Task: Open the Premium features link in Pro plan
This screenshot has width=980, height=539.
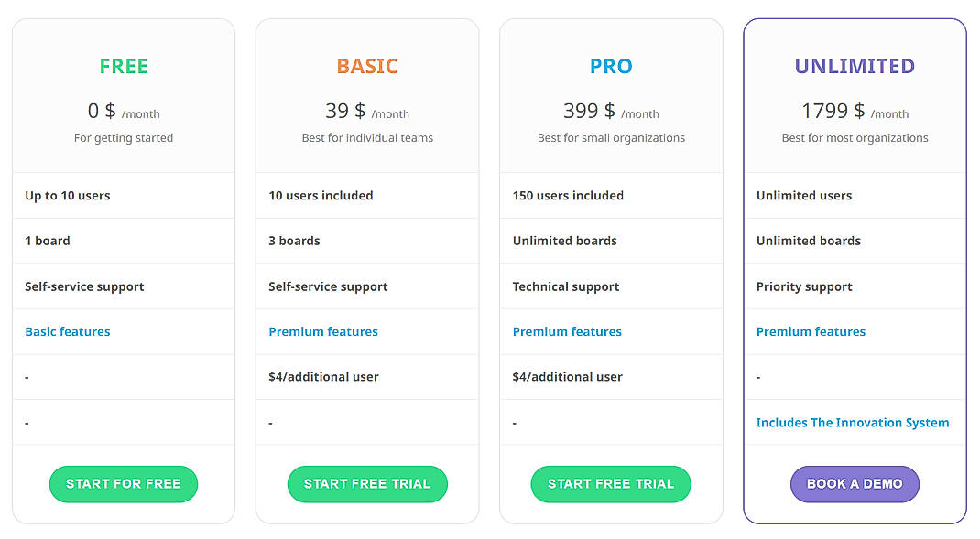Action: 566,331
